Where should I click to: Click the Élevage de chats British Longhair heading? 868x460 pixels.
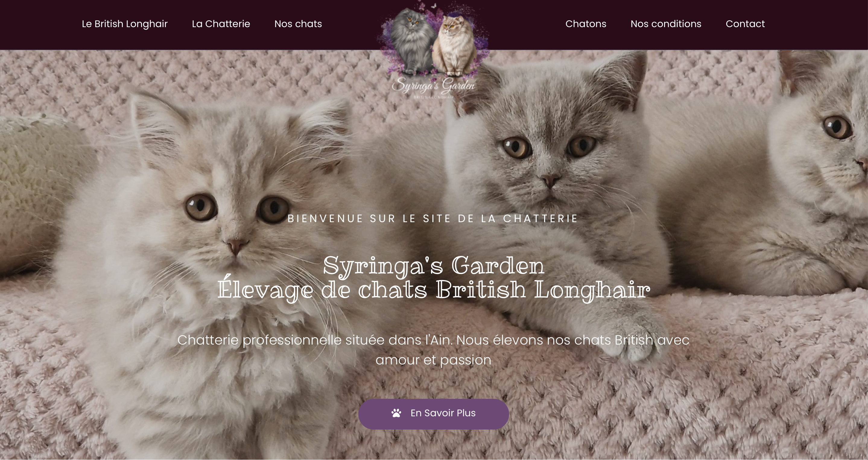(434, 290)
